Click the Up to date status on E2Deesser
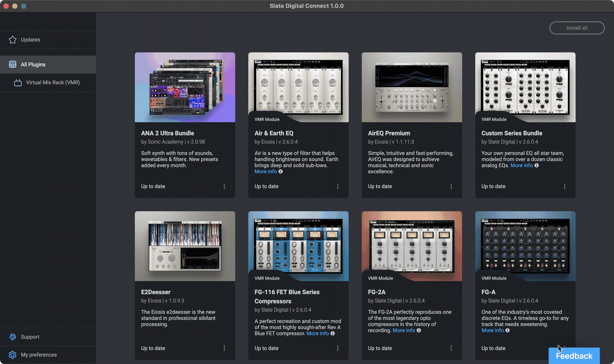 coord(153,348)
